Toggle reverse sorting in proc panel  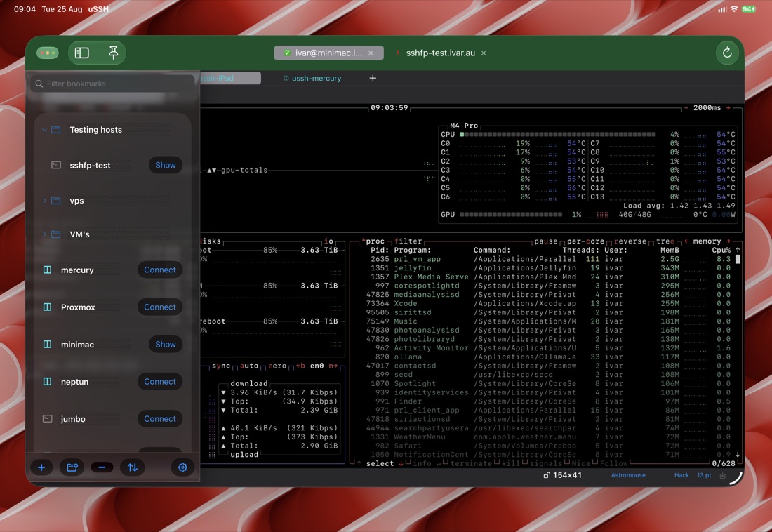[x=630, y=241]
